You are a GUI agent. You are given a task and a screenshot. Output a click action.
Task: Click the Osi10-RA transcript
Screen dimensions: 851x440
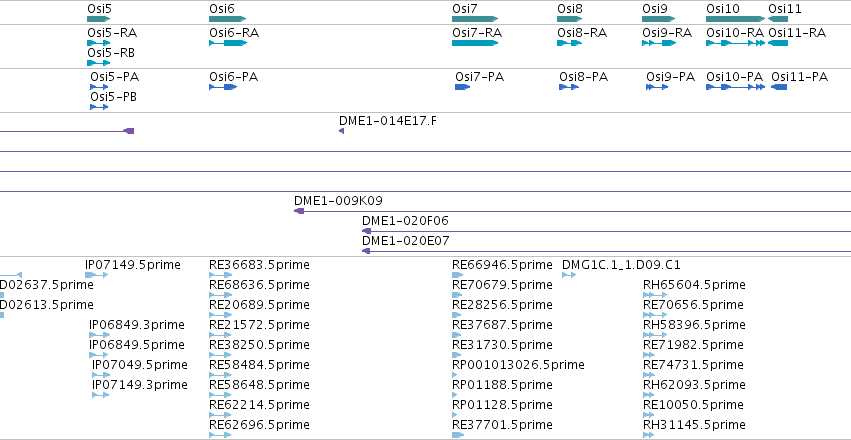tap(735, 43)
